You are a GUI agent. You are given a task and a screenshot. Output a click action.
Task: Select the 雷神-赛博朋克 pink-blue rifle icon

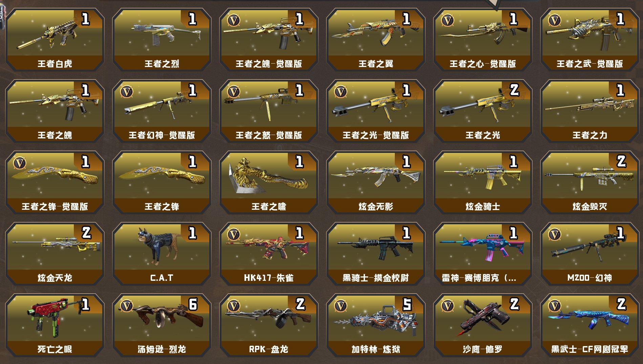point(483,248)
